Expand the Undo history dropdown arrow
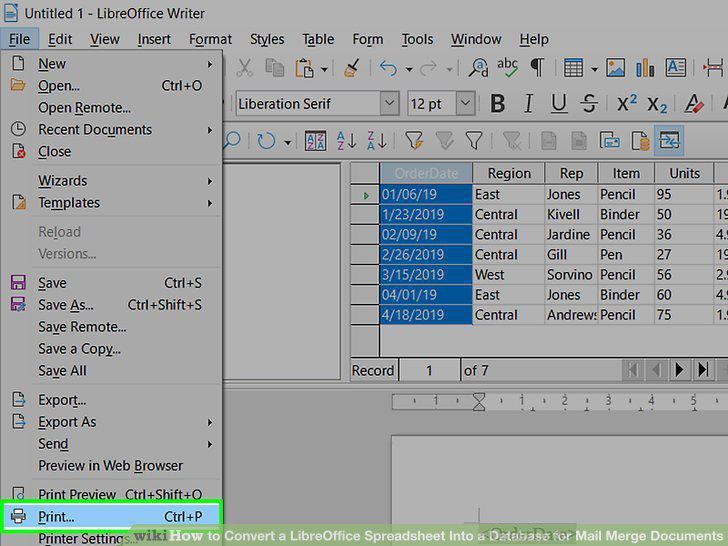The height and width of the screenshot is (546, 728). tap(409, 70)
